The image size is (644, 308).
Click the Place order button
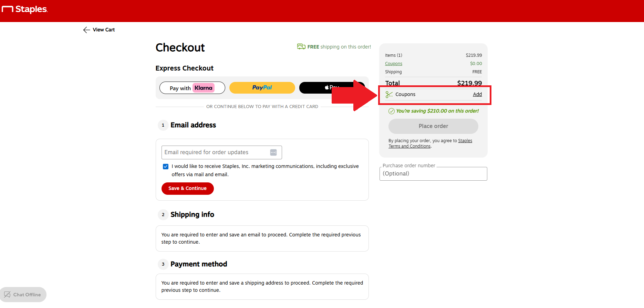433,126
